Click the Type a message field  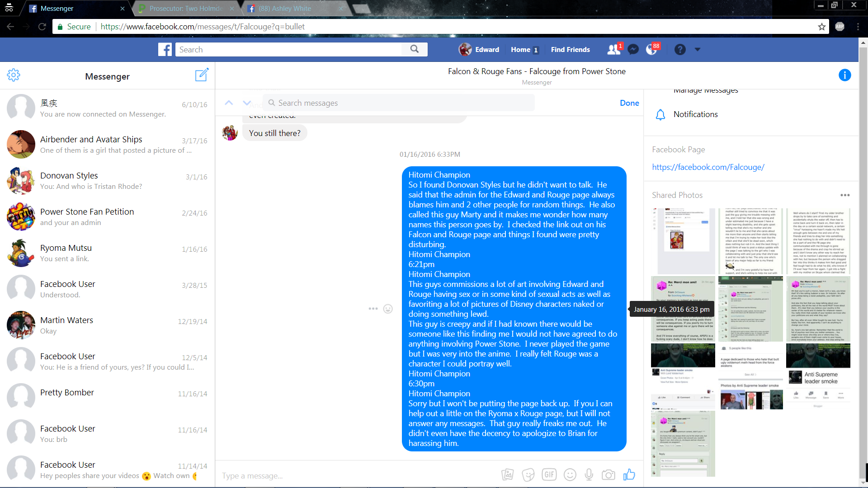(357, 475)
